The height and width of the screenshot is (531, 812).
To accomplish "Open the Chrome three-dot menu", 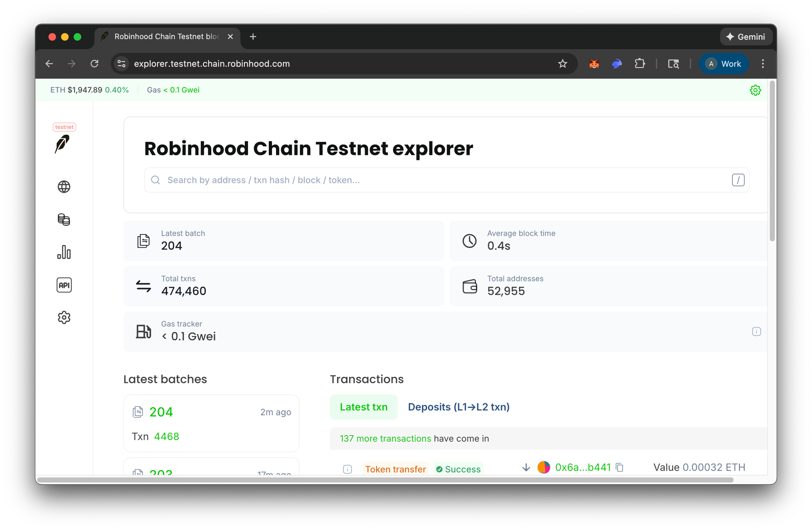I will pyautogui.click(x=763, y=64).
